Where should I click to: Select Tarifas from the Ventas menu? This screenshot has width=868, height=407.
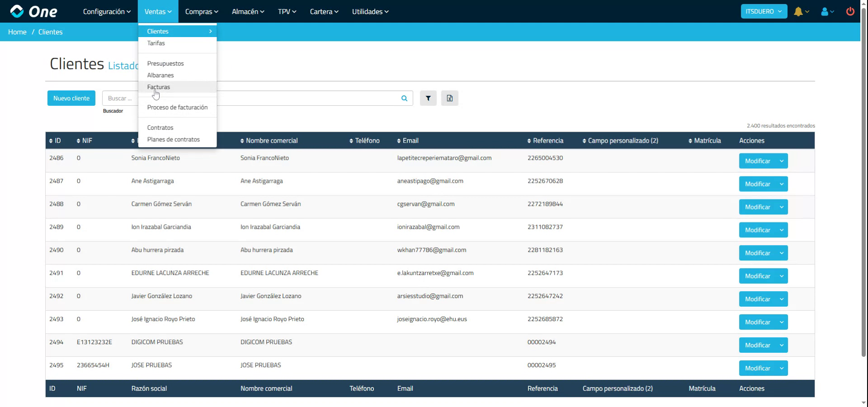(156, 43)
